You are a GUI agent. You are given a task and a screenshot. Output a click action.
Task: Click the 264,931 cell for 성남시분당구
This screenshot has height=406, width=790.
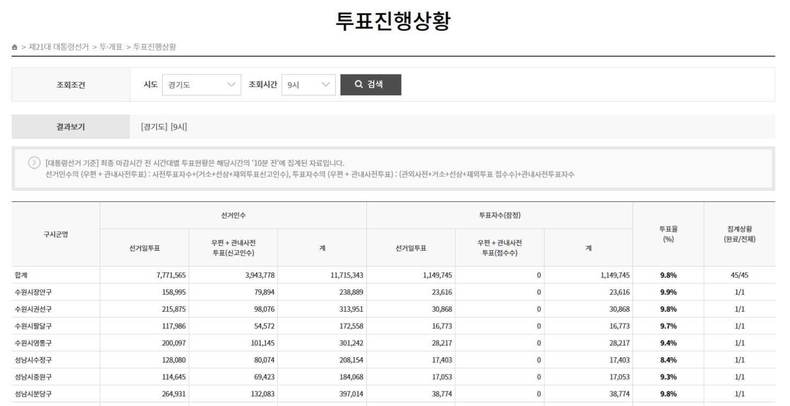click(174, 394)
